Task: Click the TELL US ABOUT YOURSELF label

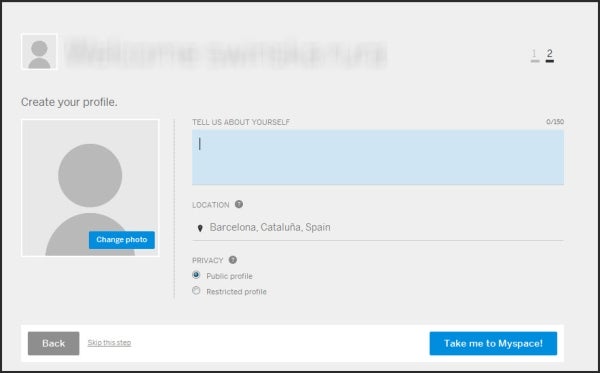Action: tap(241, 122)
